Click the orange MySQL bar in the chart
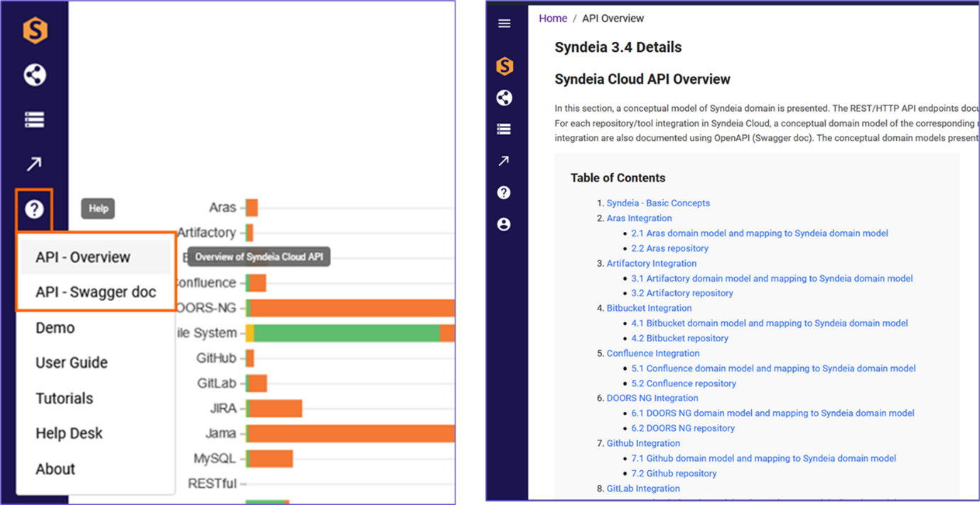The image size is (980, 505). pos(271,459)
